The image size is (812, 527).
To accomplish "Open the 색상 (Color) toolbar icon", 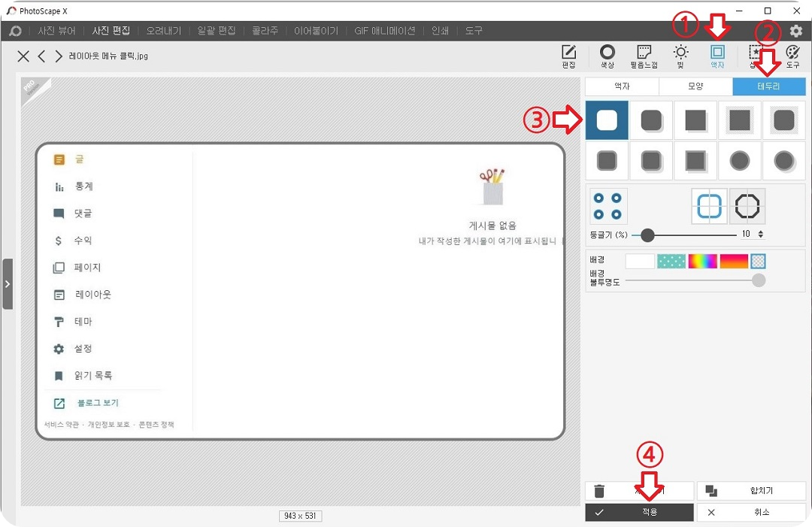I will [607, 56].
